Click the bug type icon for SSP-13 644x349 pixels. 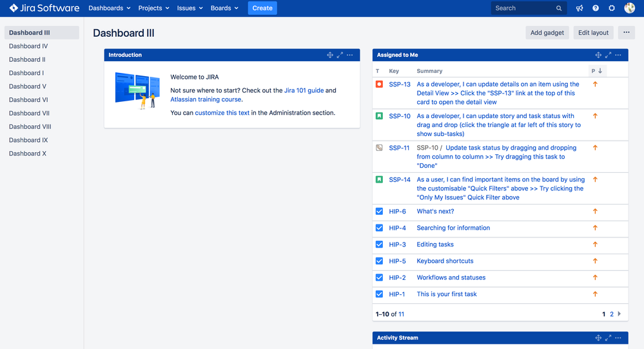[x=379, y=85]
